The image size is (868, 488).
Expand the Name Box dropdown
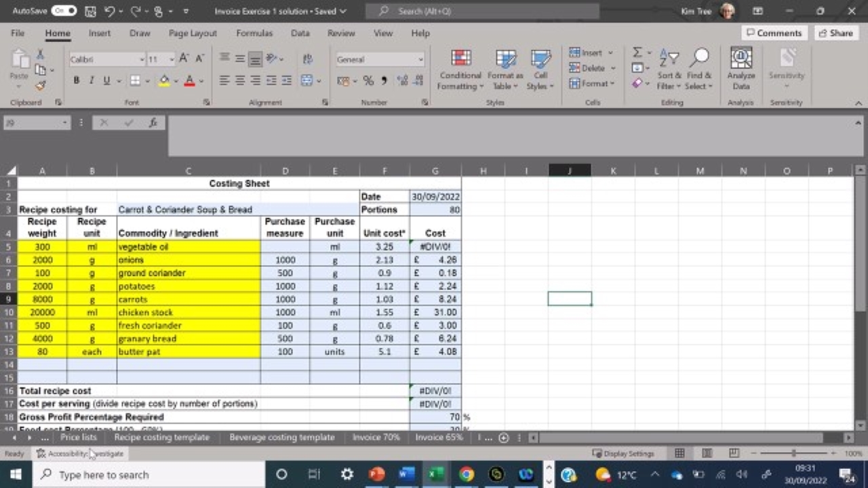point(65,123)
